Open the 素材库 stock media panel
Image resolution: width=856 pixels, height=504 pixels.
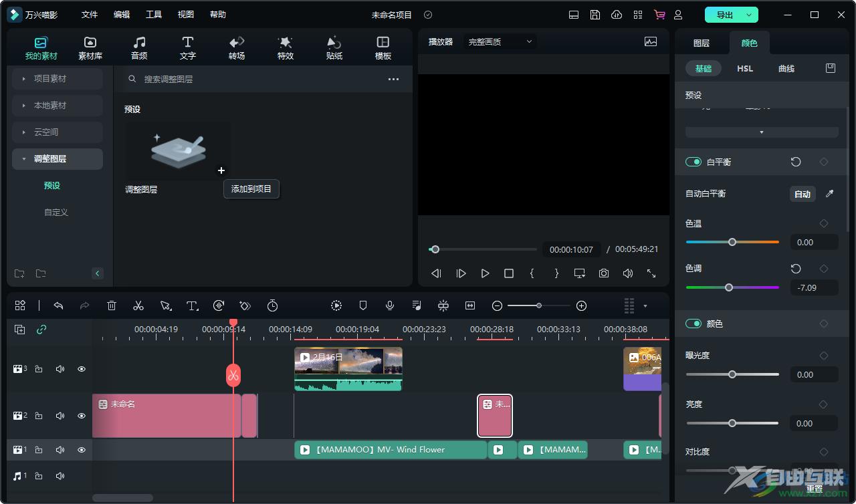click(x=90, y=48)
